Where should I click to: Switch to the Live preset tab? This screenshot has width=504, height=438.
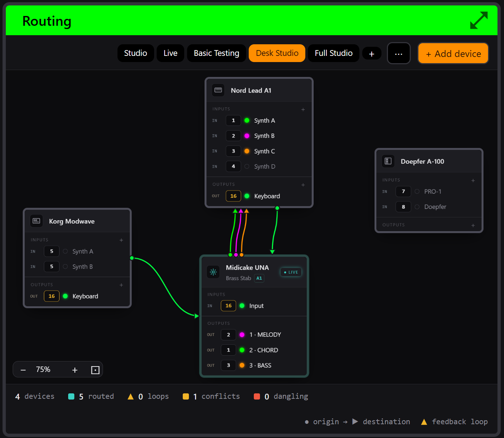[170, 53]
